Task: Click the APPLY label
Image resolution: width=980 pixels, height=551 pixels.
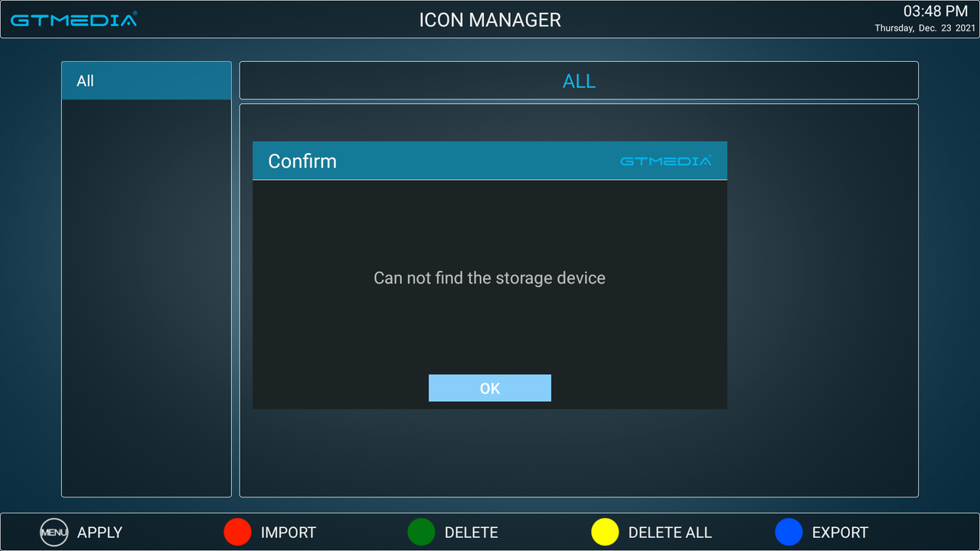Action: click(x=100, y=533)
